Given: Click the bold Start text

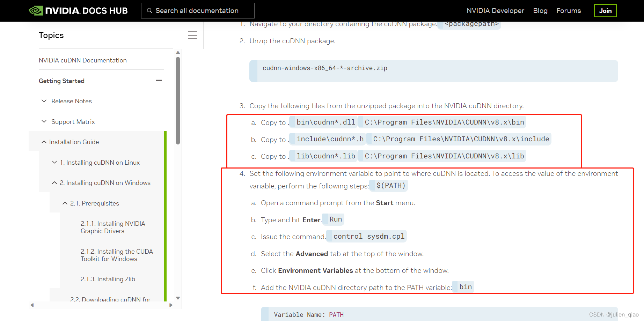Looking at the screenshot, I should (385, 203).
